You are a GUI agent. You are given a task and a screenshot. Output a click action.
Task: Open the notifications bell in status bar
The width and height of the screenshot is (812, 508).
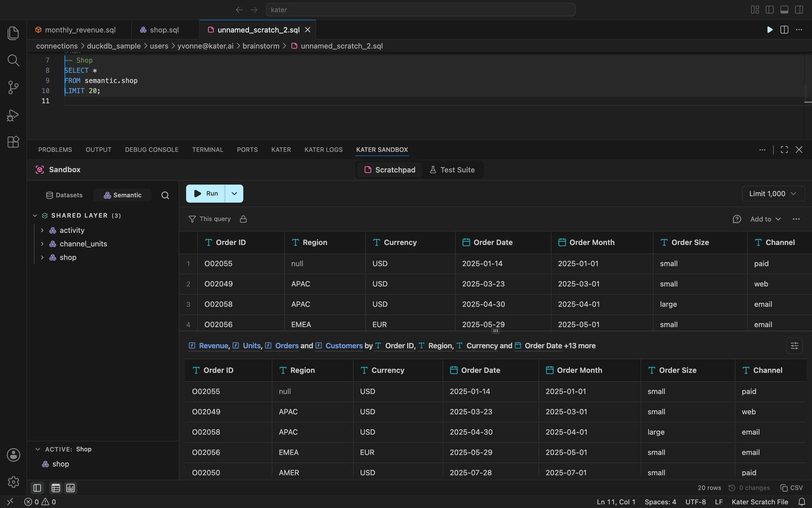(802, 502)
